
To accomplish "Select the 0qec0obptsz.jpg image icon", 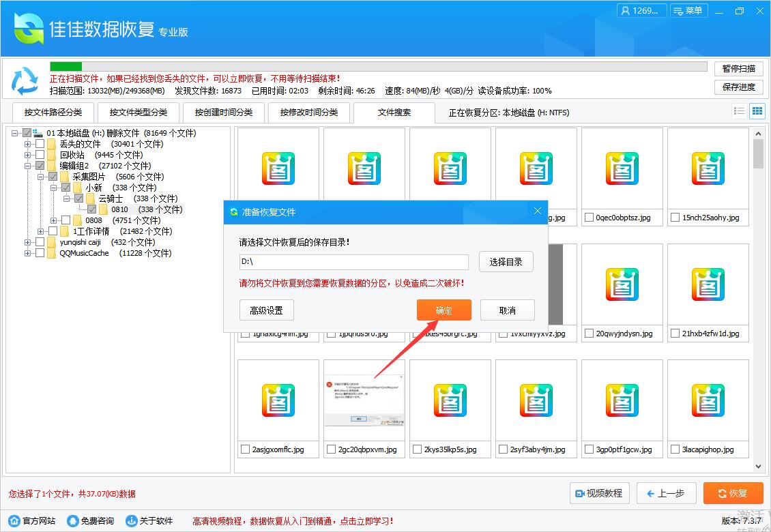I will click(x=622, y=168).
